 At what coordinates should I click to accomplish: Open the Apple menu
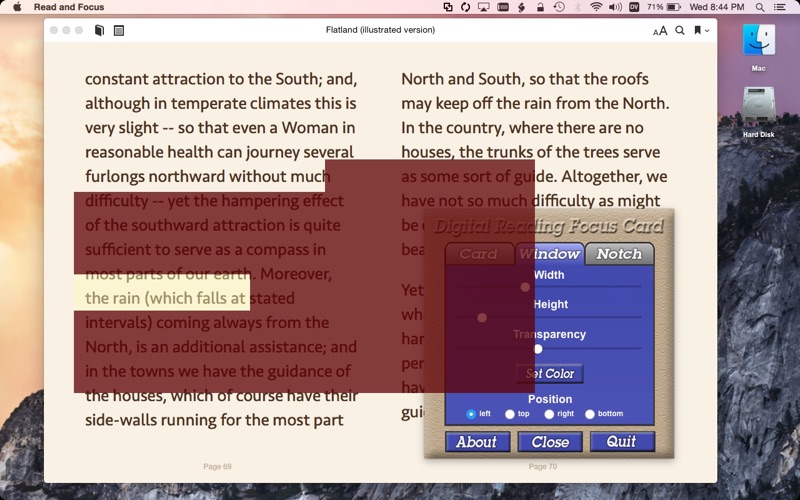(17, 7)
